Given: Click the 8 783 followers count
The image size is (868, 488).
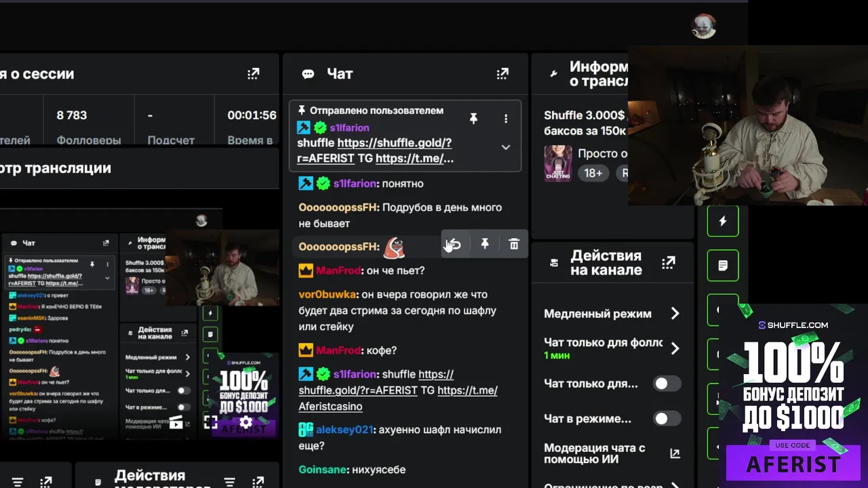Looking at the screenshot, I should pos(72,115).
